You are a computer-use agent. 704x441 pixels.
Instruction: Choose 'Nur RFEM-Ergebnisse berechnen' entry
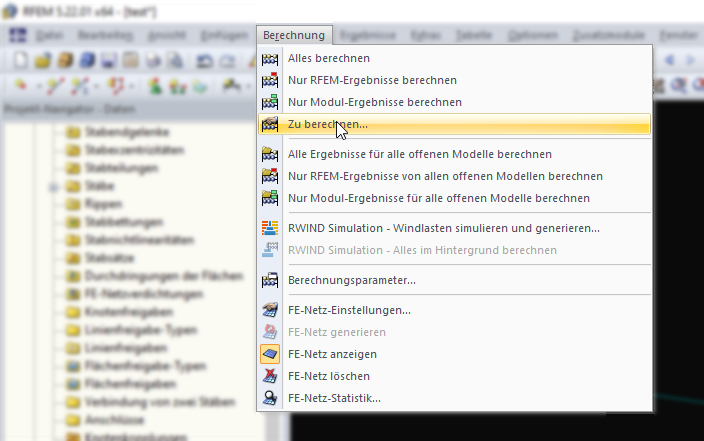454,80
